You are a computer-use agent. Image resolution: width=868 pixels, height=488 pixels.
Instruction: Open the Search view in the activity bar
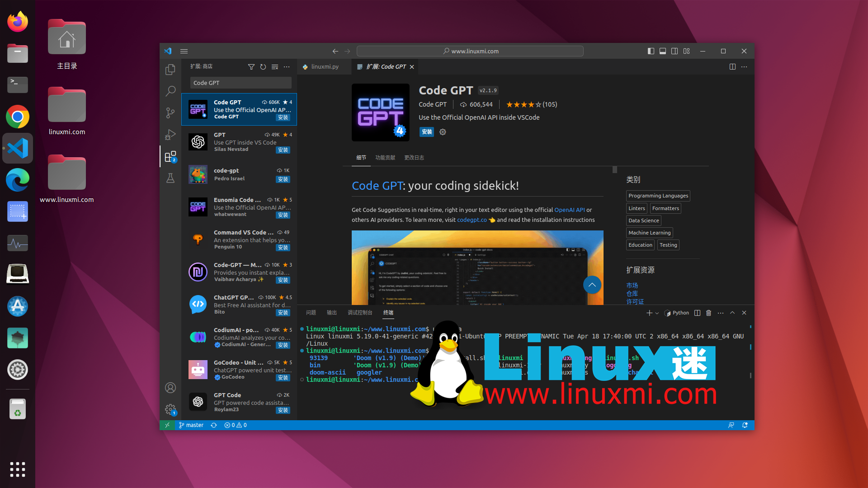[170, 91]
